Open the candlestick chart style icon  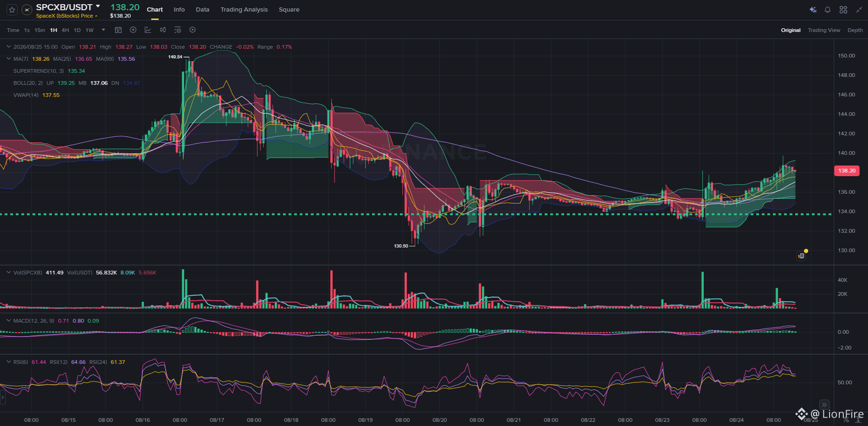click(x=163, y=30)
